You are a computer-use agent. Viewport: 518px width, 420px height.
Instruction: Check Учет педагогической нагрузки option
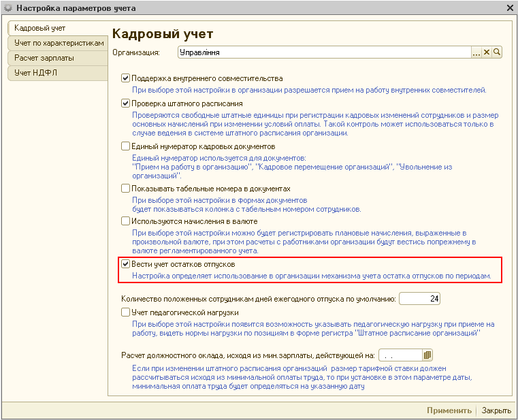(x=125, y=312)
